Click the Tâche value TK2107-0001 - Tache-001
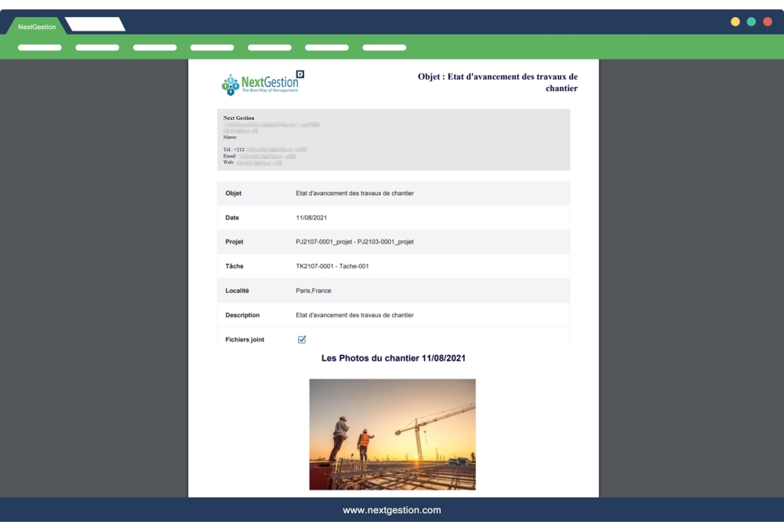This screenshot has width=784, height=532. point(332,266)
